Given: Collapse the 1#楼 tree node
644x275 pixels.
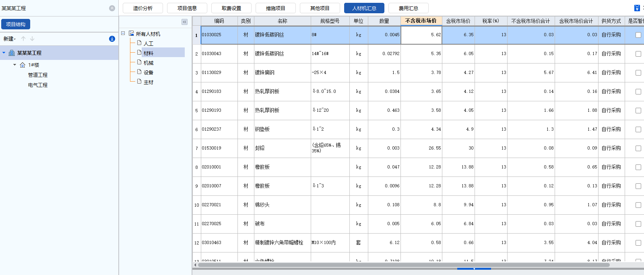Looking at the screenshot, I should point(15,65).
